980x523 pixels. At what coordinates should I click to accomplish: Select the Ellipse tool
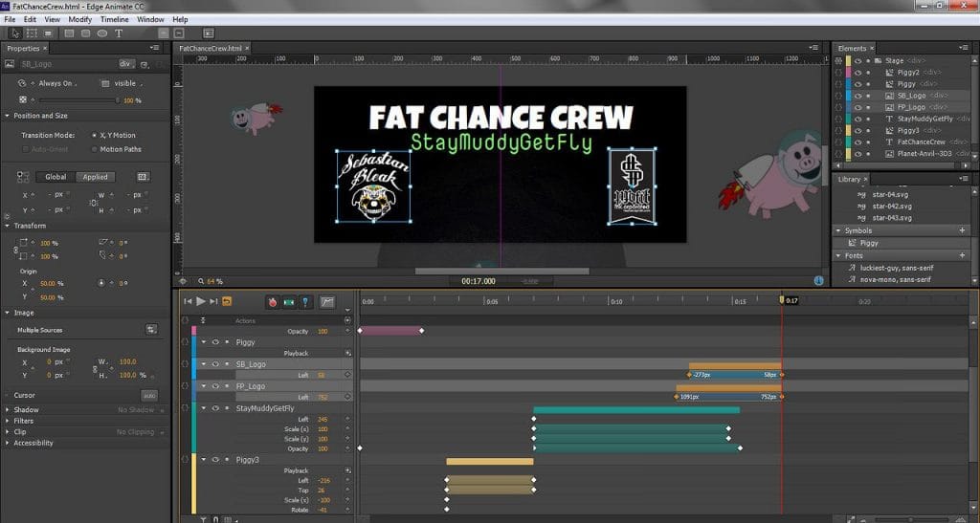click(x=101, y=33)
